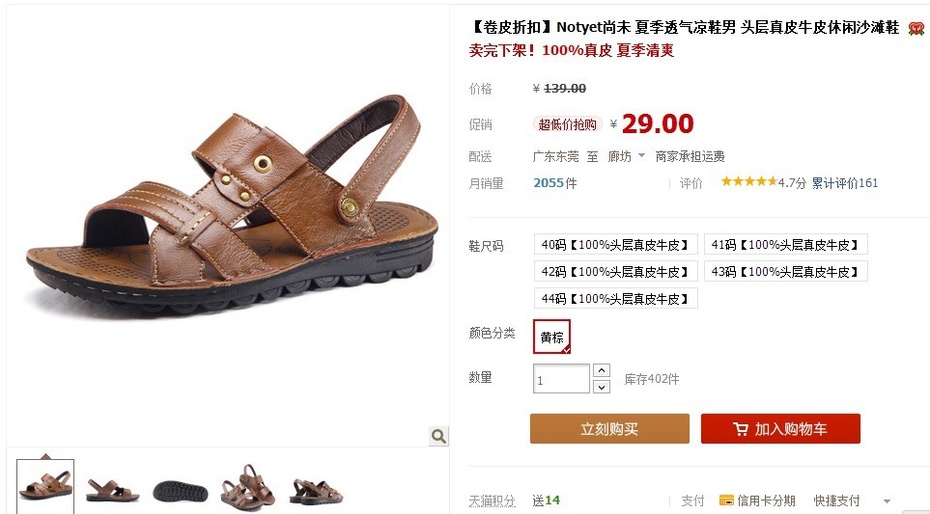
Task: Expand the payment methods arrow after 快捷支付
Action: 887,501
